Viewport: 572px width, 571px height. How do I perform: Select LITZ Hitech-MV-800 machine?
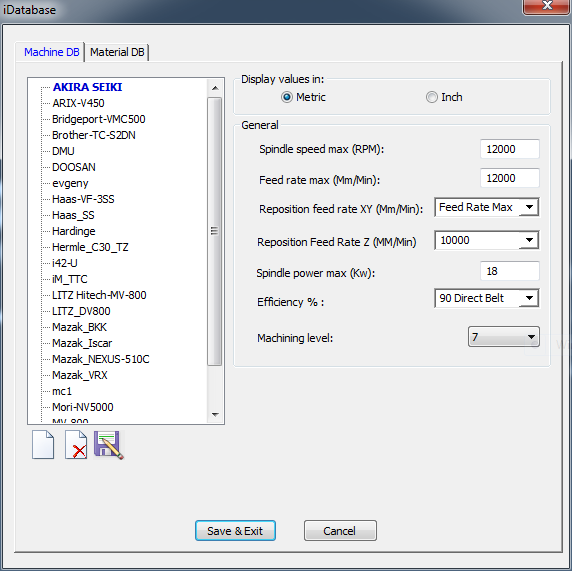point(99,295)
